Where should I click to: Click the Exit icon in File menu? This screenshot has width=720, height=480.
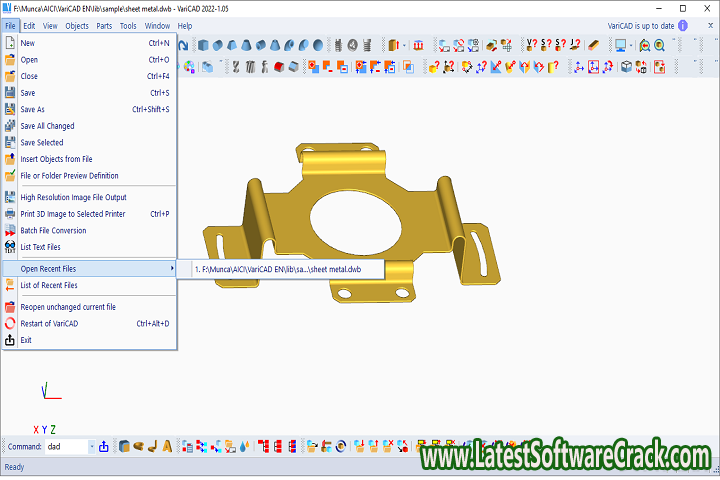pos(10,340)
